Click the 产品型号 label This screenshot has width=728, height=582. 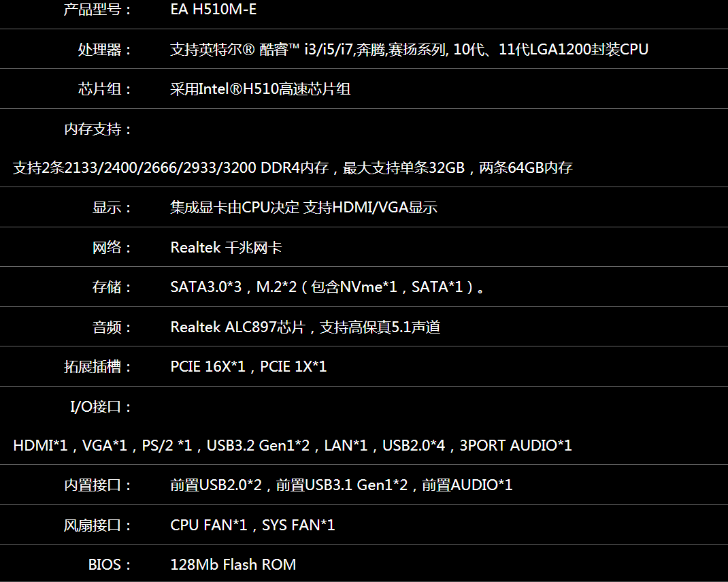(x=97, y=10)
